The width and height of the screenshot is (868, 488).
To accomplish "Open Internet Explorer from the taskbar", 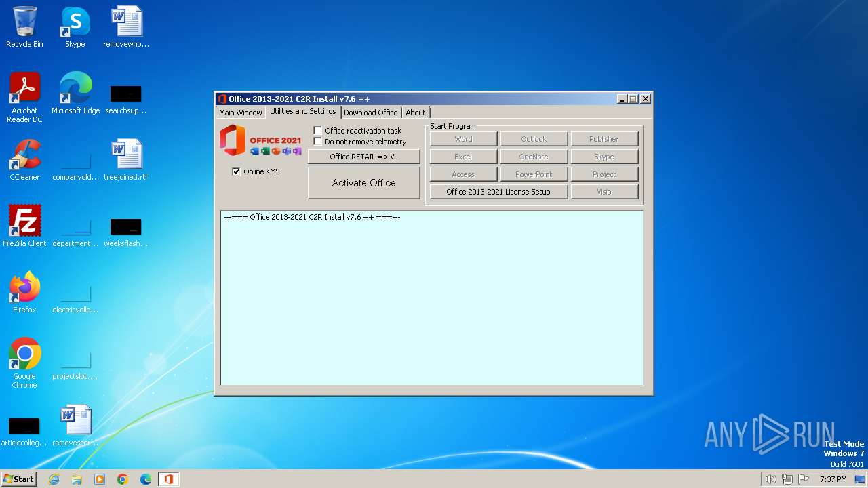I will [x=54, y=479].
